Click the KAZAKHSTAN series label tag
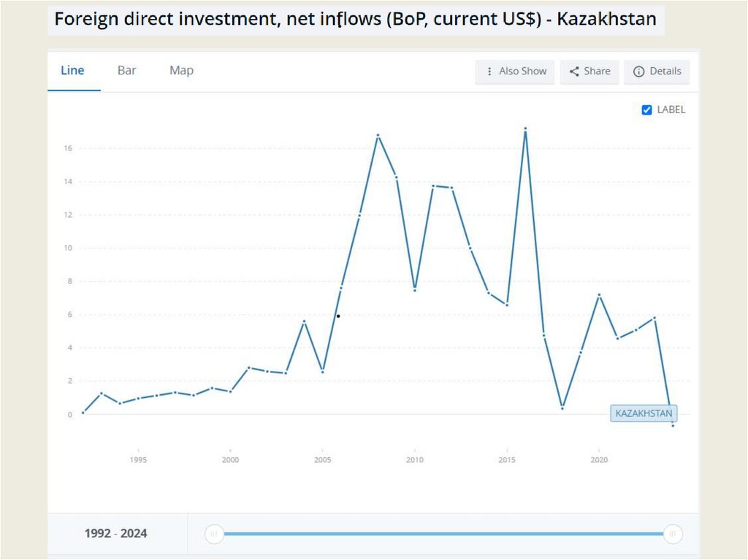748x560 pixels. click(644, 413)
